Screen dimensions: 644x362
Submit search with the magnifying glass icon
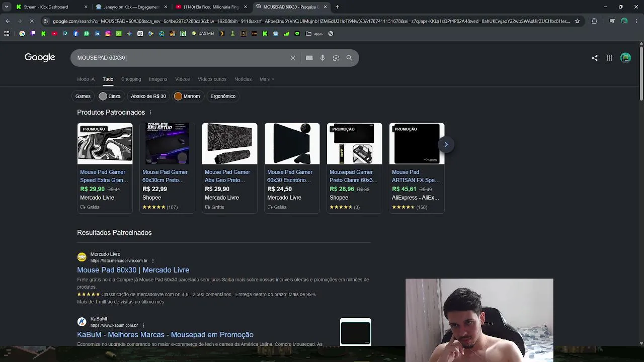(349, 58)
